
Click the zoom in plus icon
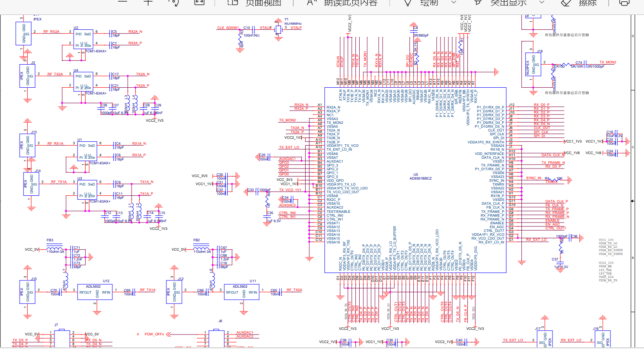pyautogui.click(x=148, y=2)
